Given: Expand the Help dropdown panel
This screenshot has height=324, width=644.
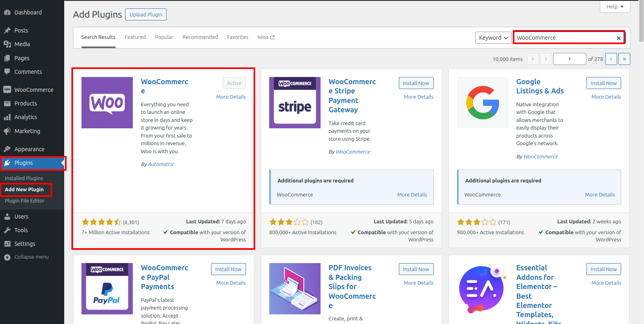Looking at the screenshot, I should [x=615, y=6].
